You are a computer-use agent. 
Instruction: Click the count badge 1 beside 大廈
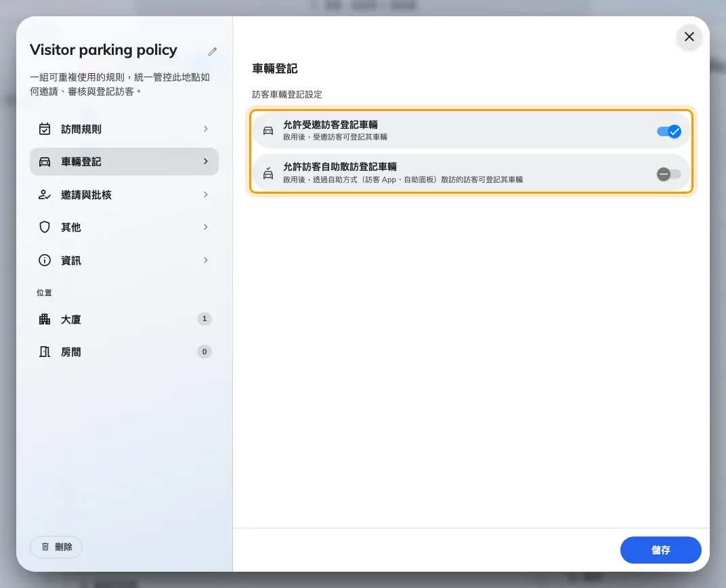205,318
